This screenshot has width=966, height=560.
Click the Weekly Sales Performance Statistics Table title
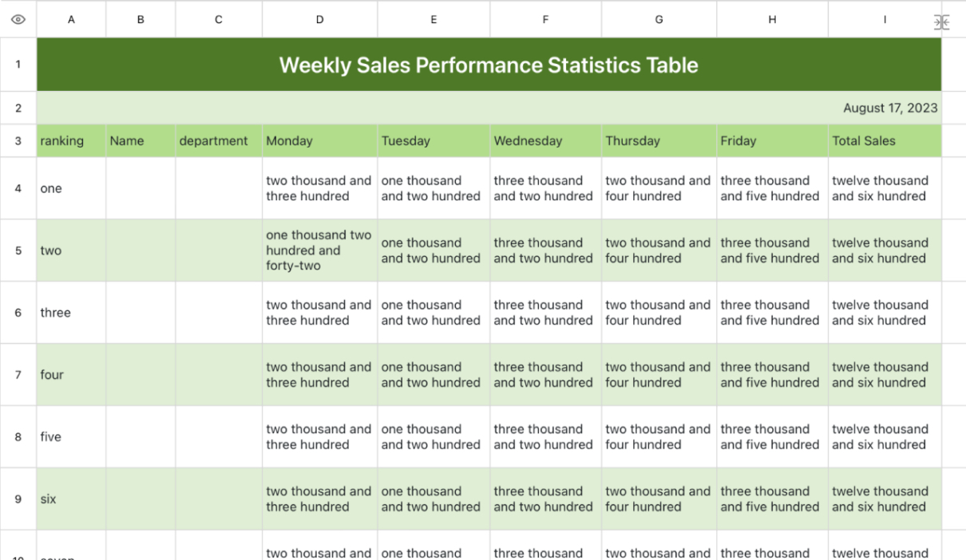(x=489, y=65)
